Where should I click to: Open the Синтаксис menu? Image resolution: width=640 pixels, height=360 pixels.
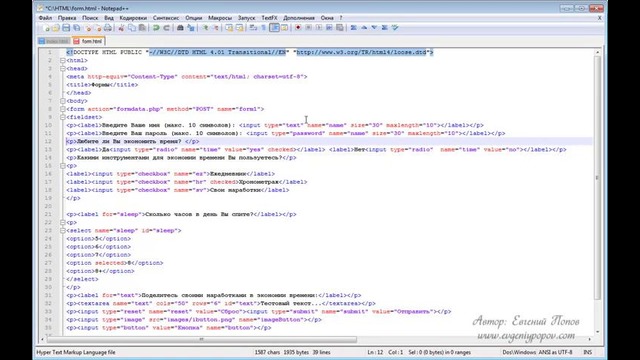(166, 18)
